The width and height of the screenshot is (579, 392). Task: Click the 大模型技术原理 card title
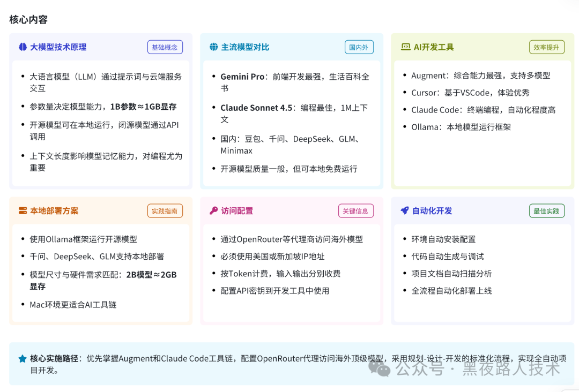point(58,47)
